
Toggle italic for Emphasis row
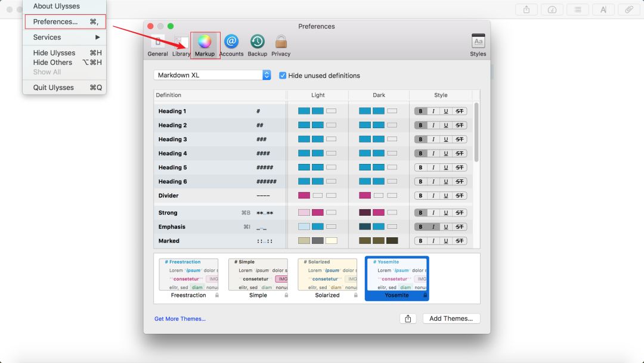tap(434, 227)
